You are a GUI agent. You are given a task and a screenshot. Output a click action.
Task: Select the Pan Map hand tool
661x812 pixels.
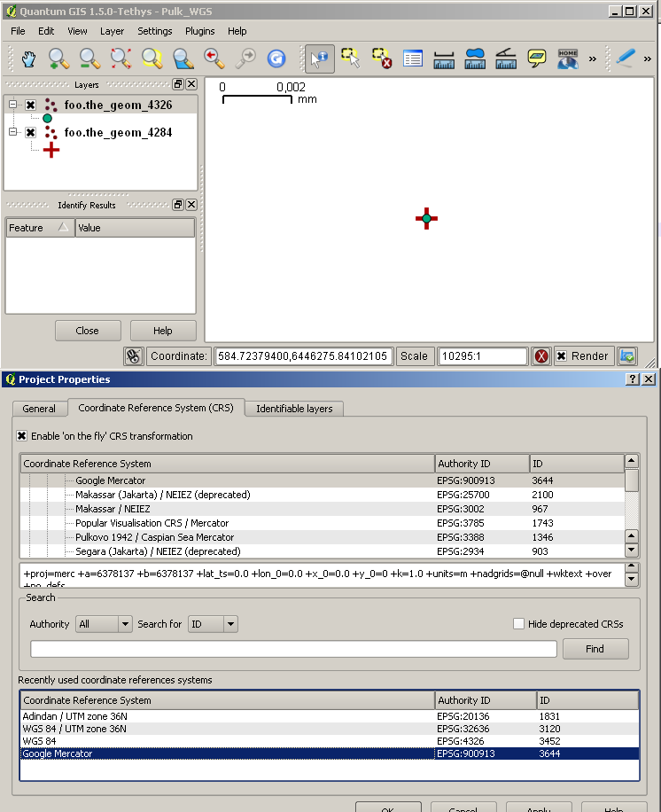coord(29,59)
